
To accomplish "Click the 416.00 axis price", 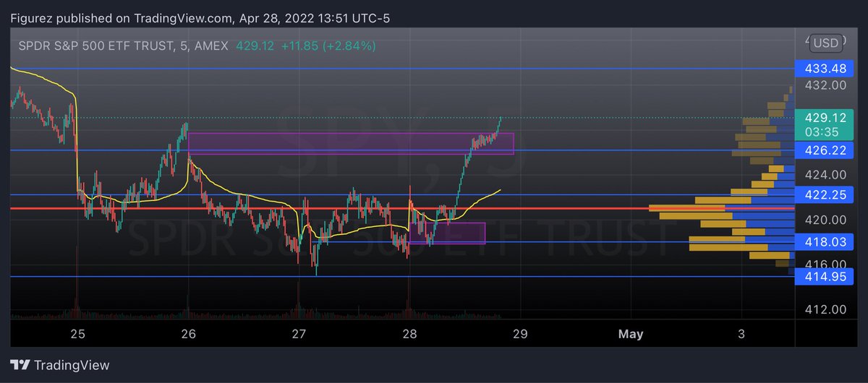I will coord(827,264).
